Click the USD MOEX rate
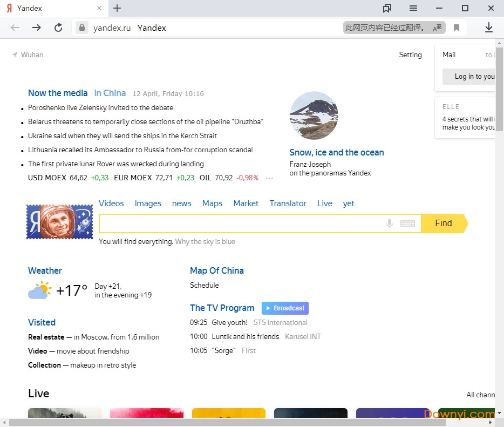This screenshot has height=427, width=504. point(68,178)
